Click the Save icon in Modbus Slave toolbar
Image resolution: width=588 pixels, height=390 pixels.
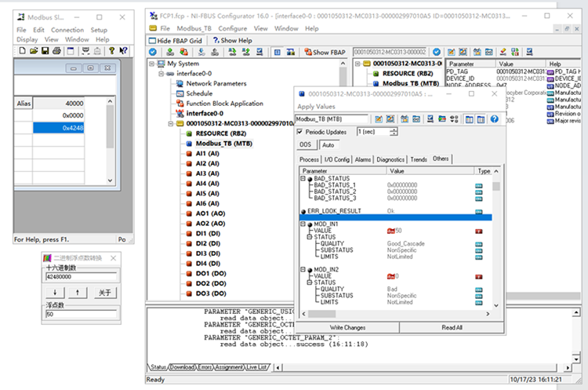point(45,51)
